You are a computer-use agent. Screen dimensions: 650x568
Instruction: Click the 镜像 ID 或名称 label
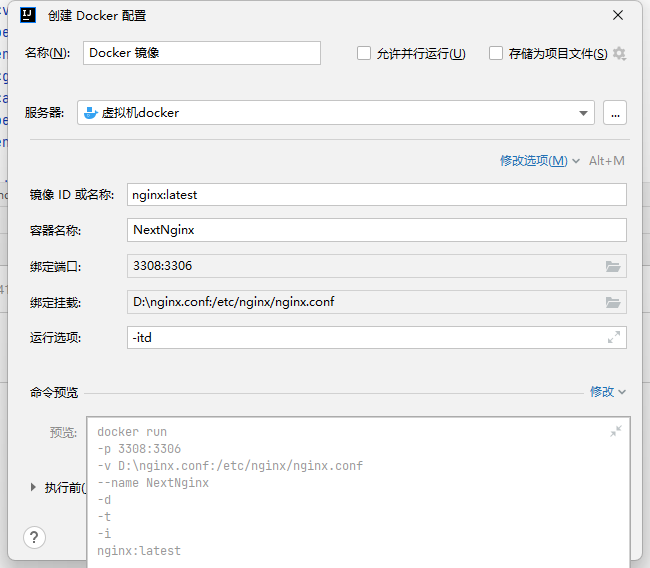pyautogui.click(x=72, y=195)
